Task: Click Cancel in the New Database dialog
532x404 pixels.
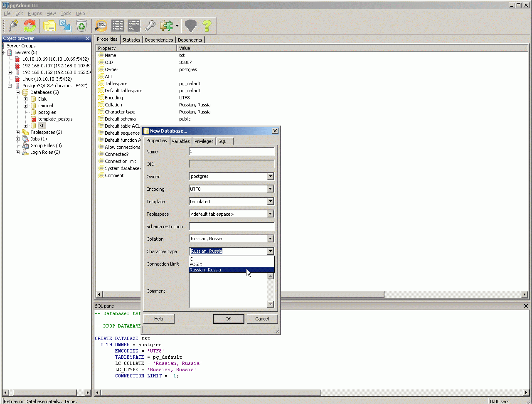Action: [262, 319]
